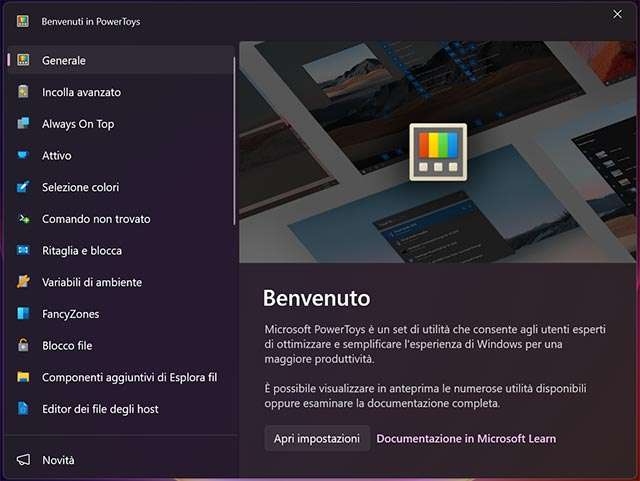Open the Always On Top page

pyautogui.click(x=120, y=124)
